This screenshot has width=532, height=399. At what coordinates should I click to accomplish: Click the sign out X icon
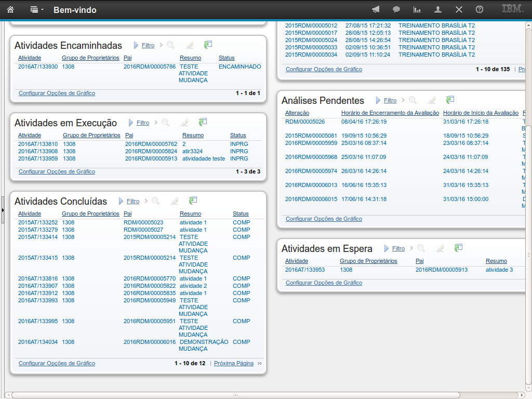(459, 9)
